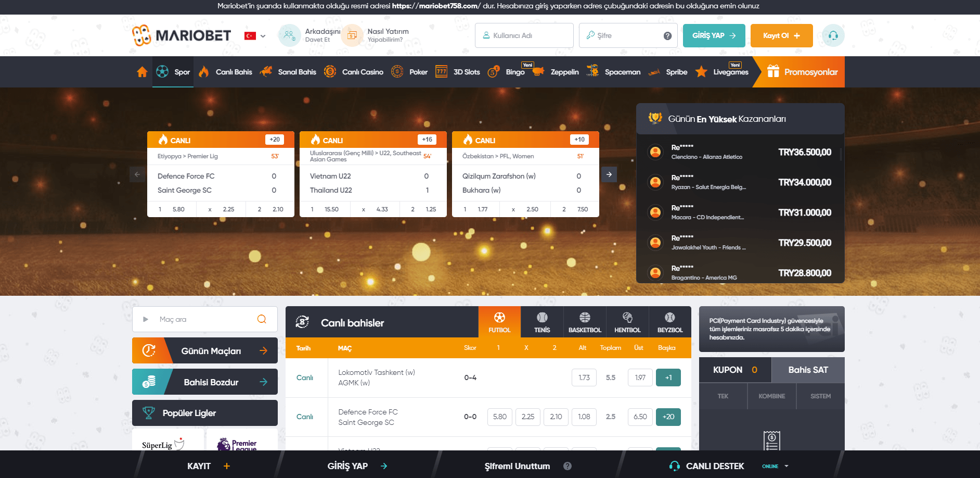This screenshot has width=980, height=478.
Task: Open +10 more markets on Özbekistan match card
Action: 579,140
